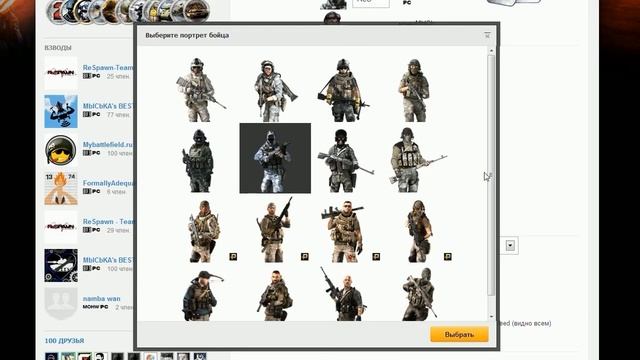The width and height of the screenshot is (640, 360).
Task: Click the Premium badge beside the raised-rifle soldier
Action: point(304,256)
